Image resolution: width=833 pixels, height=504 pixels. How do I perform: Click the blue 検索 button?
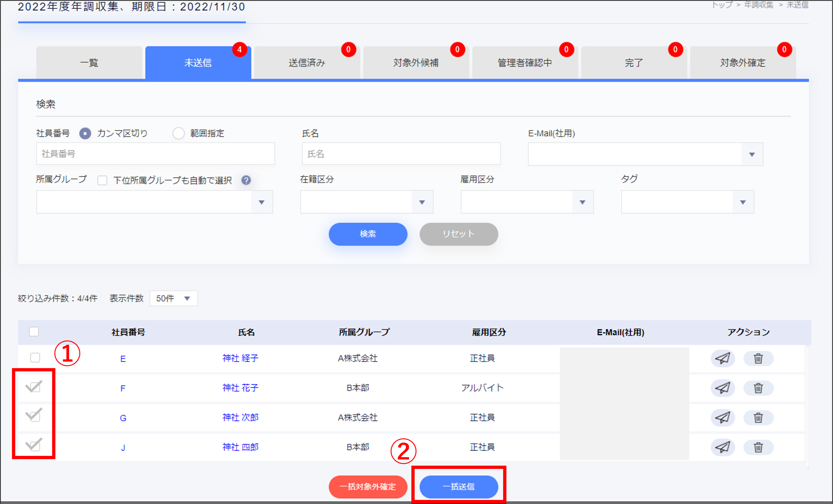[368, 234]
